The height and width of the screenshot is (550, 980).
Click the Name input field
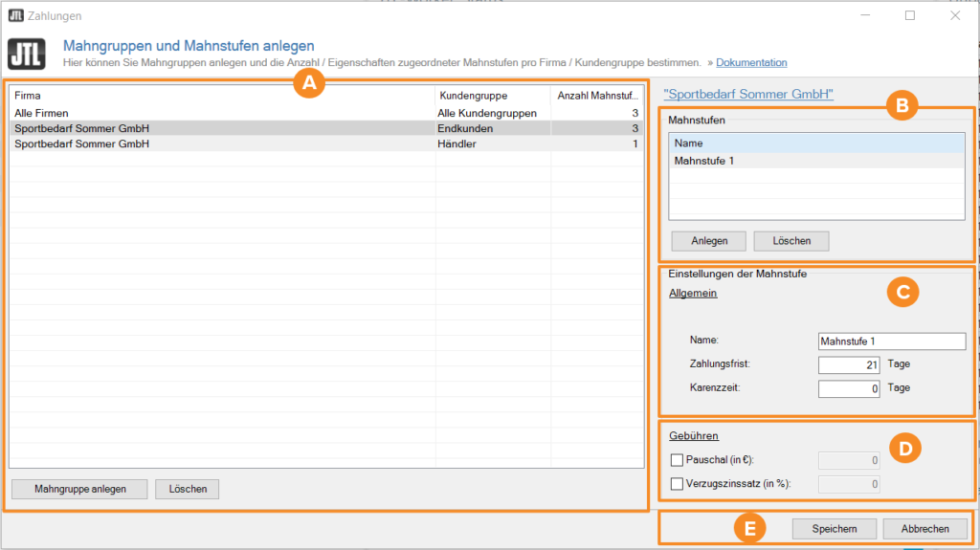[891, 341]
